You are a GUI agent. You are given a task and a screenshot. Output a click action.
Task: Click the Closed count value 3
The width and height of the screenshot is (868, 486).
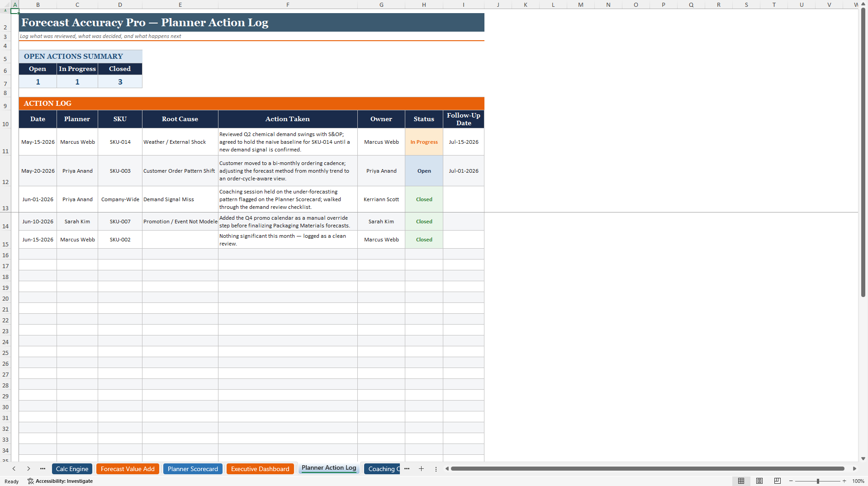[120, 82]
